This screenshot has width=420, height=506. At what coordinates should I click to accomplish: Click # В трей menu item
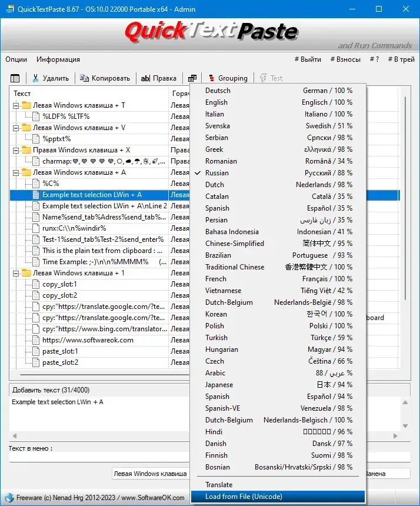[x=401, y=59]
